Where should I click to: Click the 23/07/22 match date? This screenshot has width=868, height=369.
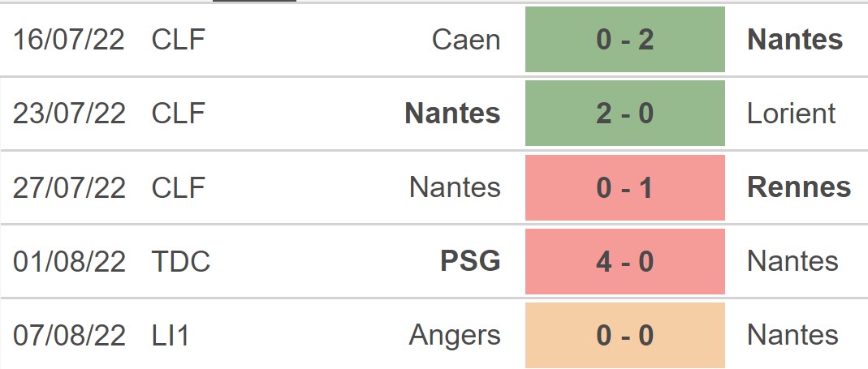click(x=69, y=114)
